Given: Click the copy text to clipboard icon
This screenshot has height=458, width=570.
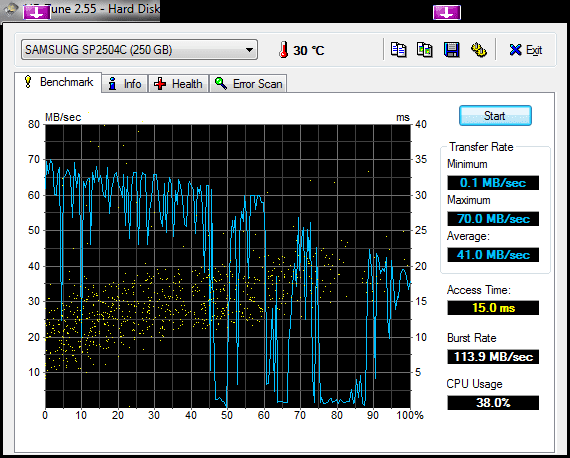Looking at the screenshot, I should click(398, 50).
